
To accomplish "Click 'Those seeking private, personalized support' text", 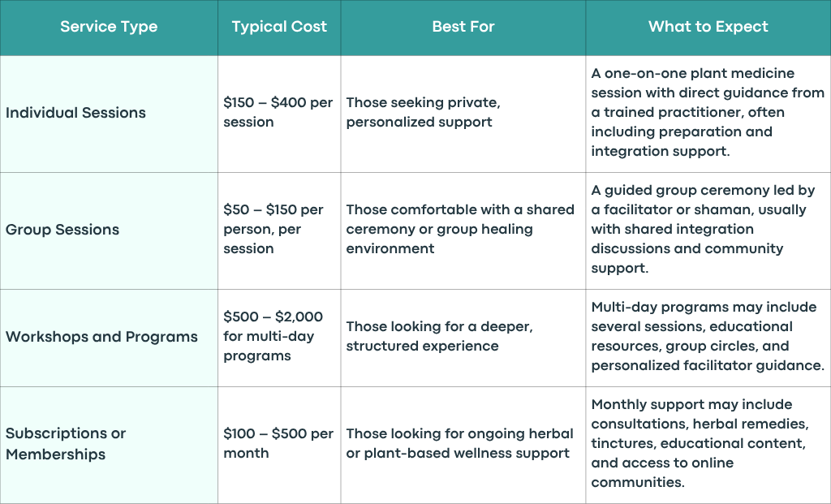I will click(424, 112).
